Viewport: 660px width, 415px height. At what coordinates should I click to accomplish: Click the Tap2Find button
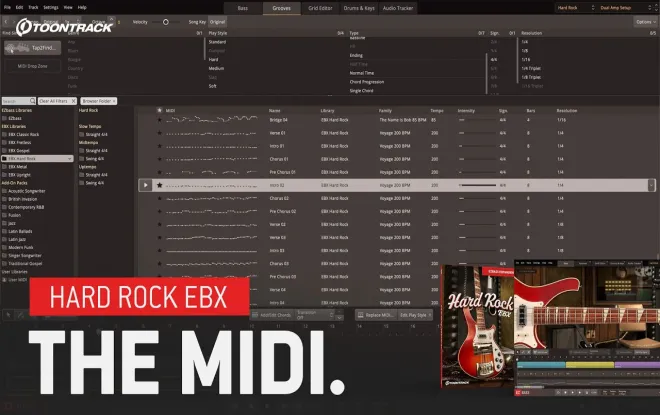[32, 48]
